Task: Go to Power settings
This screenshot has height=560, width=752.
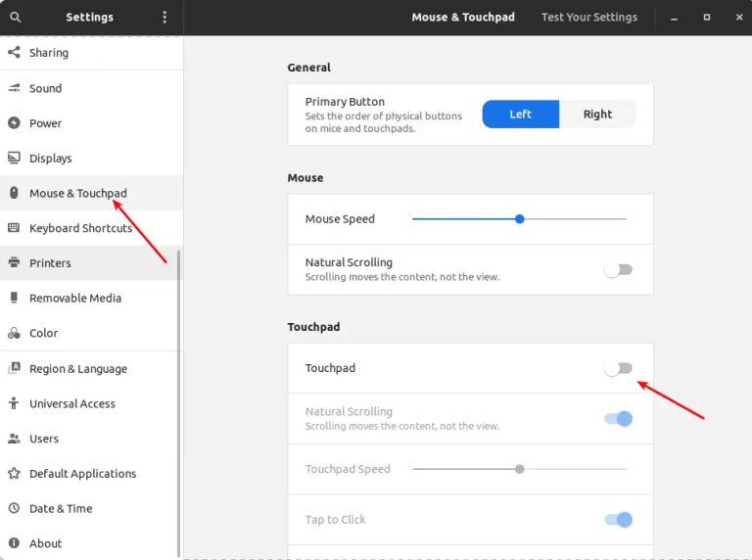Action: (91, 123)
